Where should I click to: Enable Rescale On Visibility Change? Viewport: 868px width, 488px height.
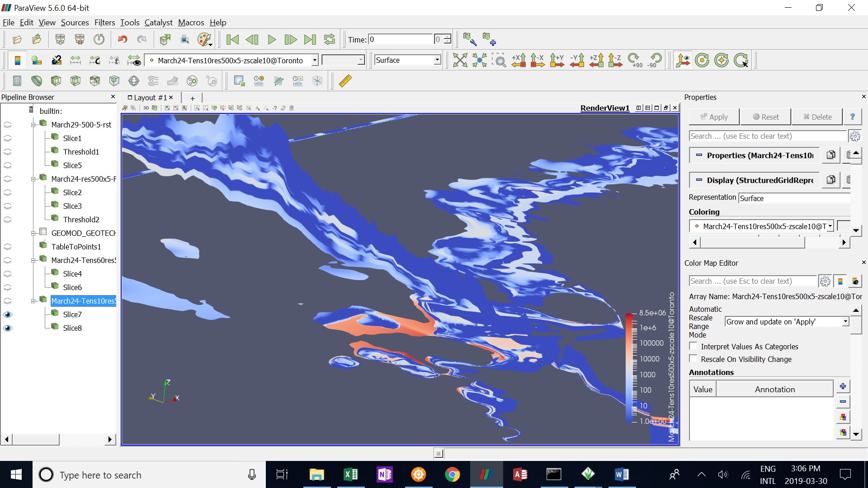click(693, 359)
